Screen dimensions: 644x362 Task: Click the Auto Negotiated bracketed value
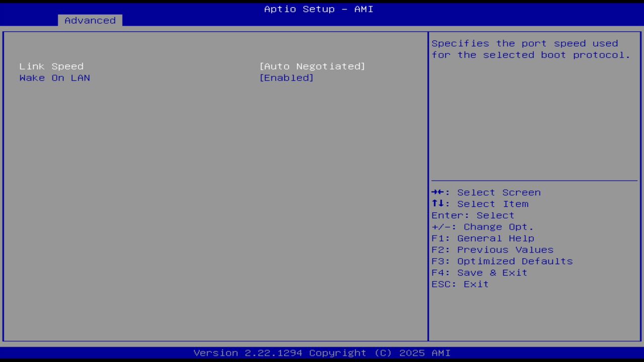[312, 66]
